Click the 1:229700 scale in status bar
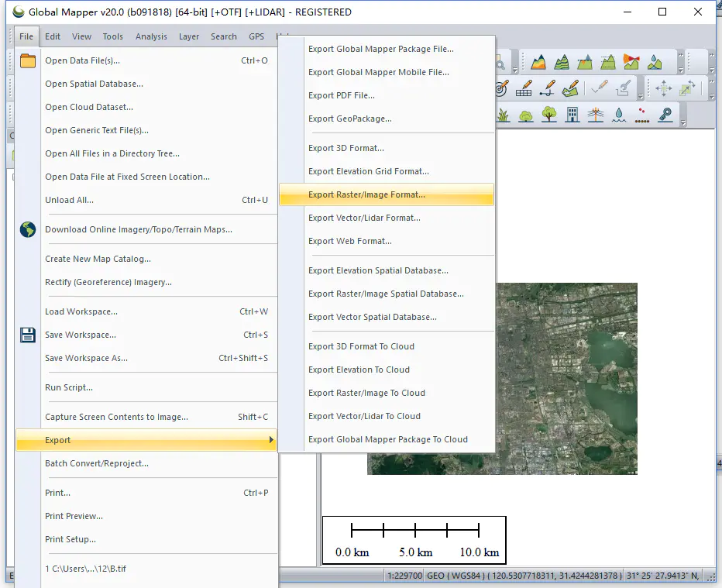722x588 pixels. click(404, 576)
